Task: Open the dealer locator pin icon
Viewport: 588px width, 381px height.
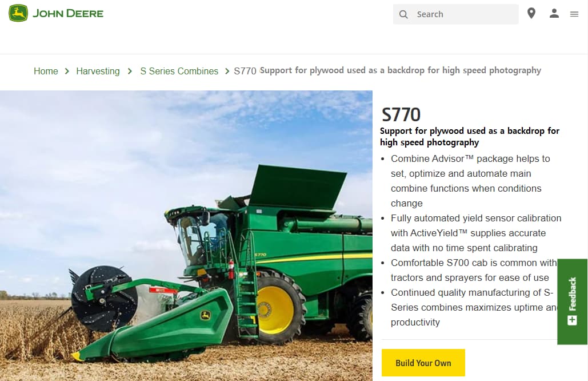Action: 531,14
